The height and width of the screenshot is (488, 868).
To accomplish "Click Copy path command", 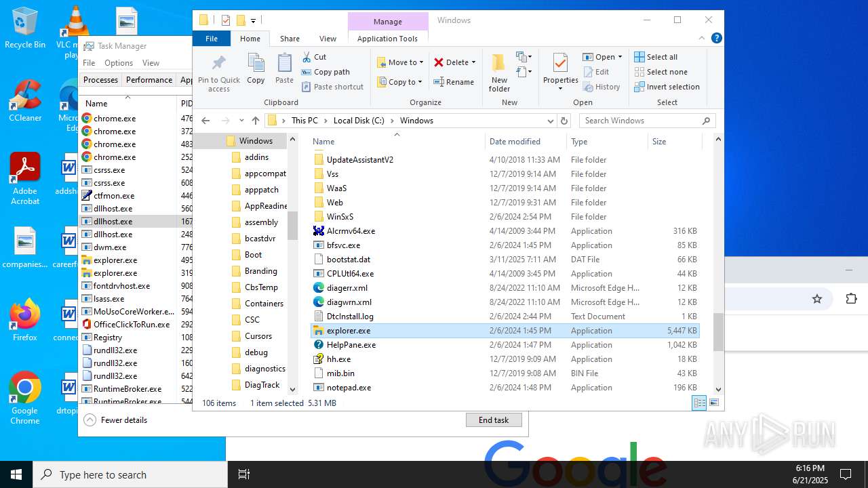I will pyautogui.click(x=325, y=72).
